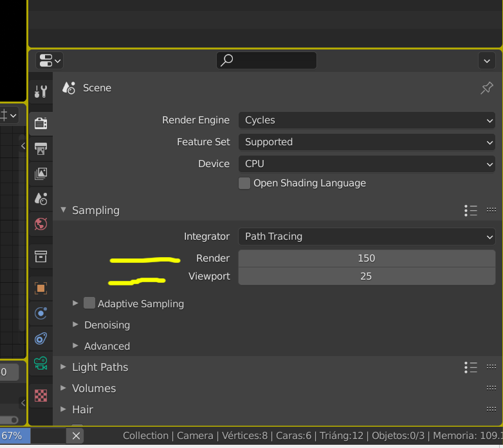Click the Render samples field
This screenshot has height=448, width=503.
tap(367, 258)
